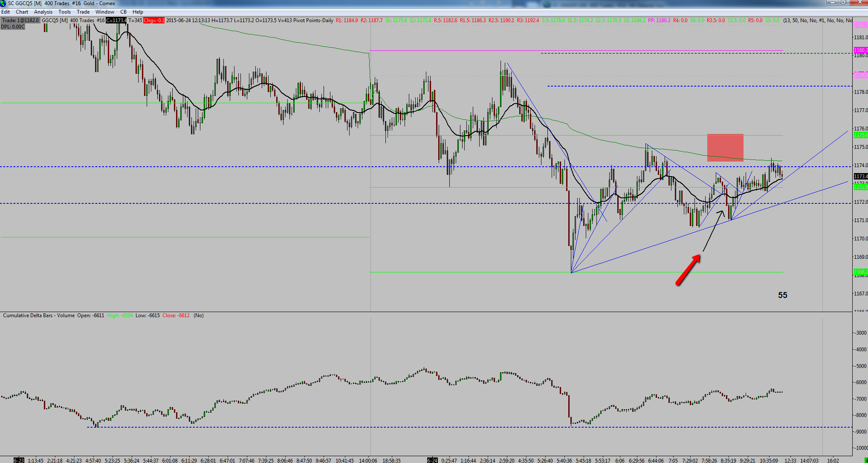Click the S1.5: 1174.2 pivot value
This screenshot has width=868, height=463.
point(580,20)
